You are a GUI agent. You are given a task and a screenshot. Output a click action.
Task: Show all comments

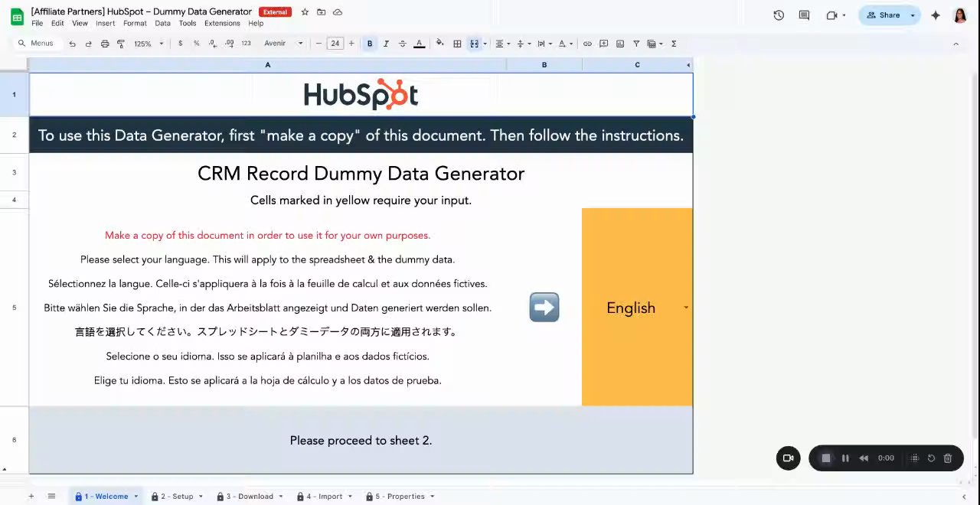coord(804,15)
